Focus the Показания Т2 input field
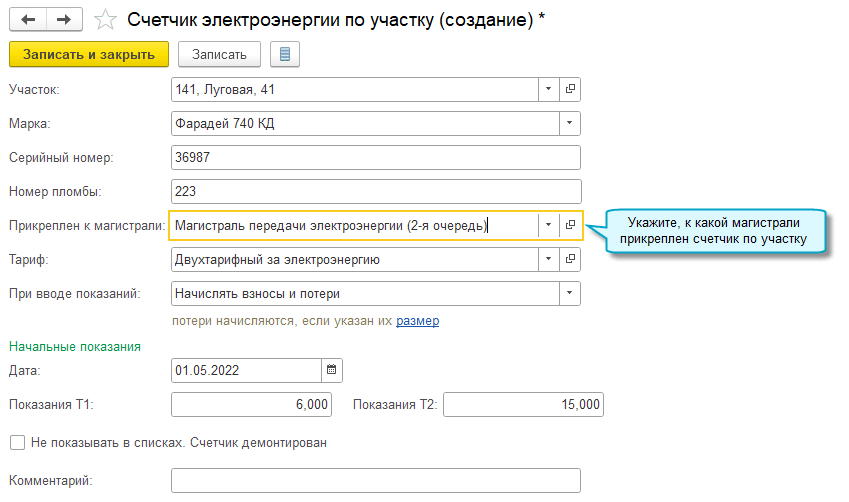Viewport: 849px width, 502px height. (522, 404)
